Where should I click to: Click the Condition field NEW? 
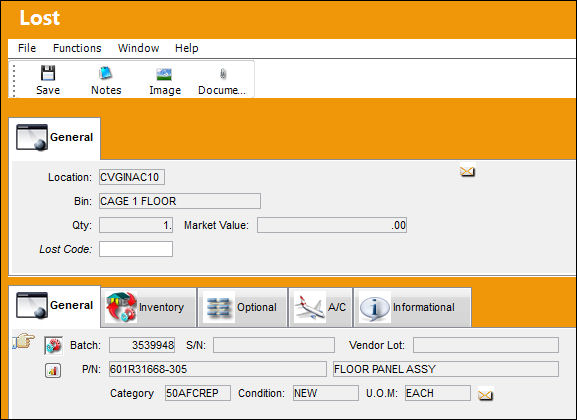[326, 393]
